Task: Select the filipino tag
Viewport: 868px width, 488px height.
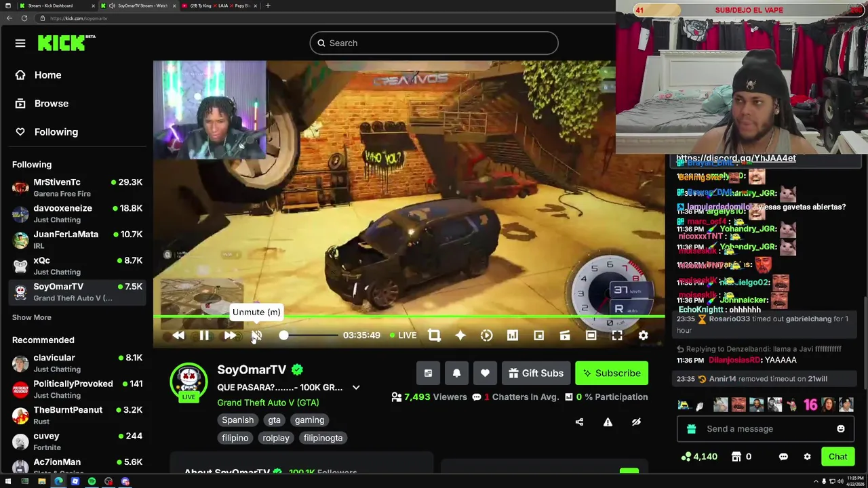Action: pyautogui.click(x=235, y=438)
